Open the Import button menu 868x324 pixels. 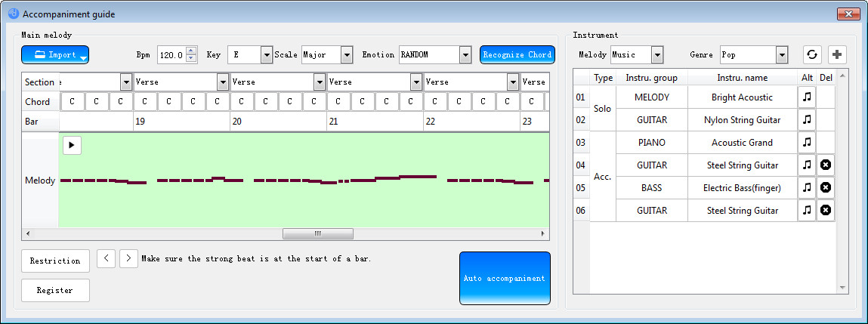(x=55, y=54)
